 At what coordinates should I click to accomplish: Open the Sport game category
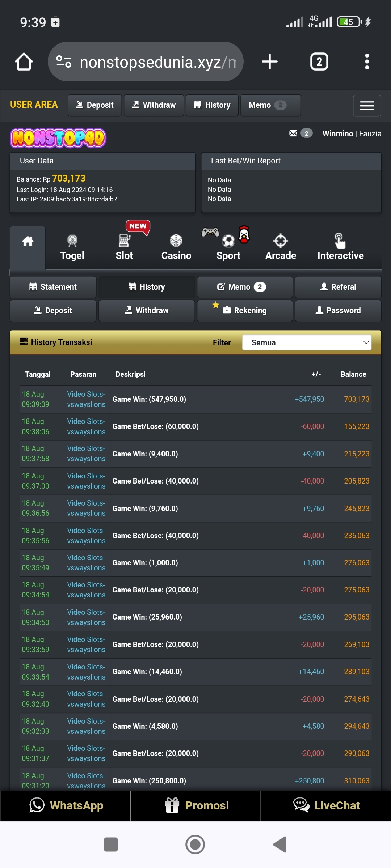228,248
